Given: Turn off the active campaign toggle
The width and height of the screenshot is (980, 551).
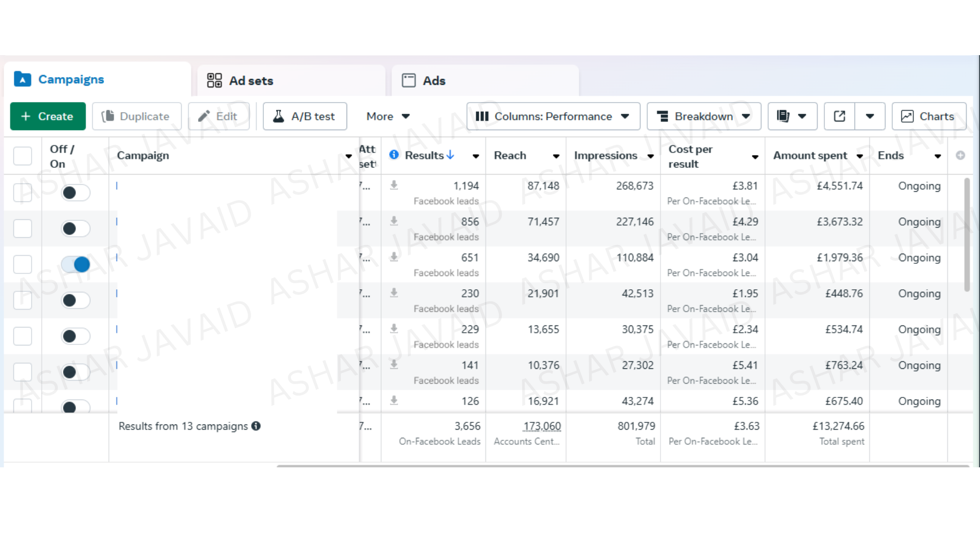Looking at the screenshot, I should [76, 264].
